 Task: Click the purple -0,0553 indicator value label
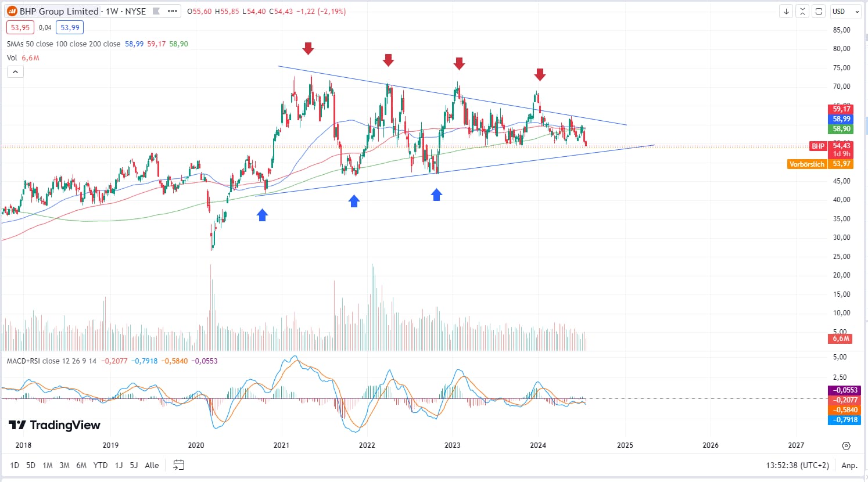[x=844, y=390]
